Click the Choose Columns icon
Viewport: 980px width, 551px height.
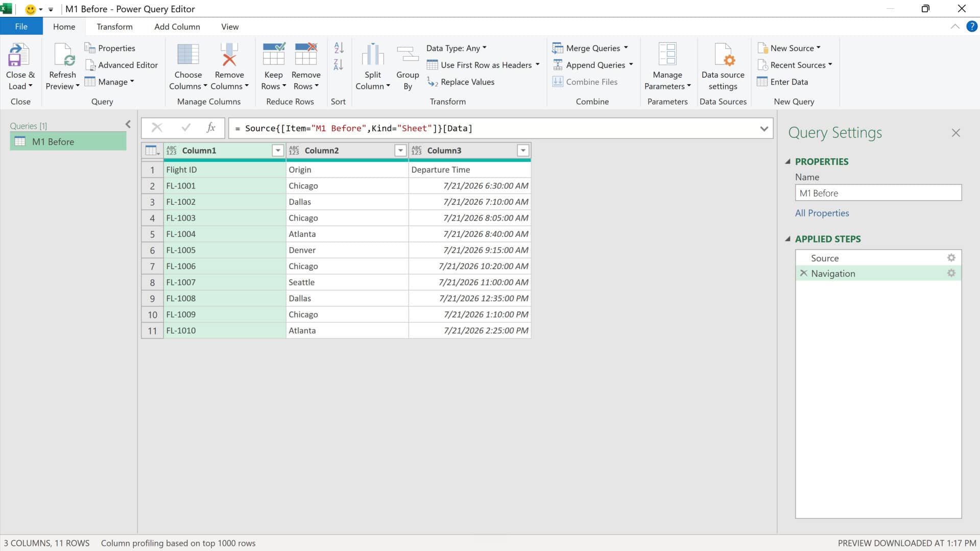(x=188, y=55)
